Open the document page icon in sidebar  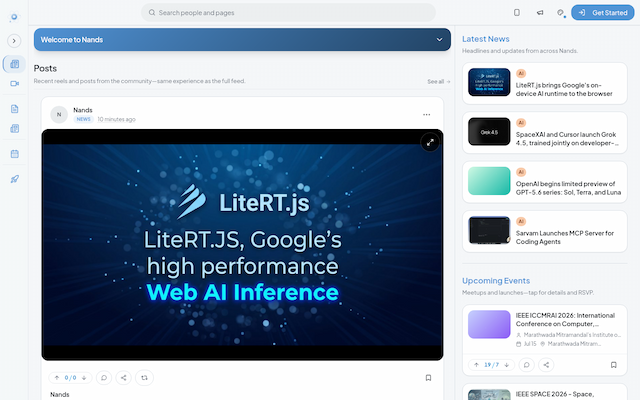click(x=14, y=109)
